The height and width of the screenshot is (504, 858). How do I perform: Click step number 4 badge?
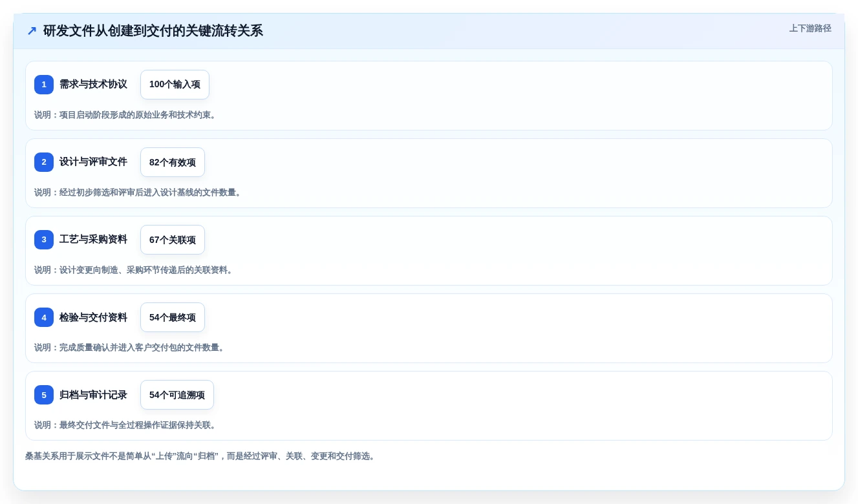click(x=44, y=317)
